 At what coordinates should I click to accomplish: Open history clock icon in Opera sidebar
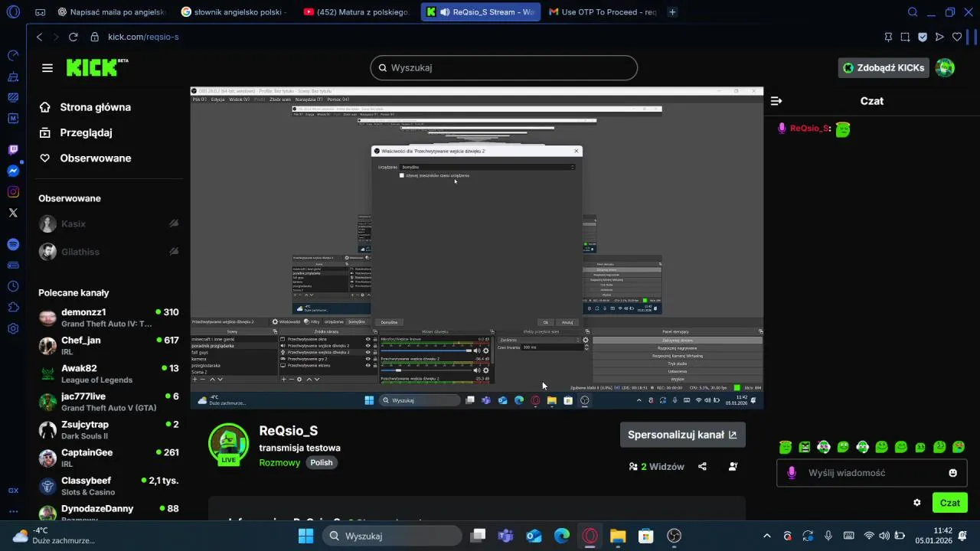pos(13,286)
